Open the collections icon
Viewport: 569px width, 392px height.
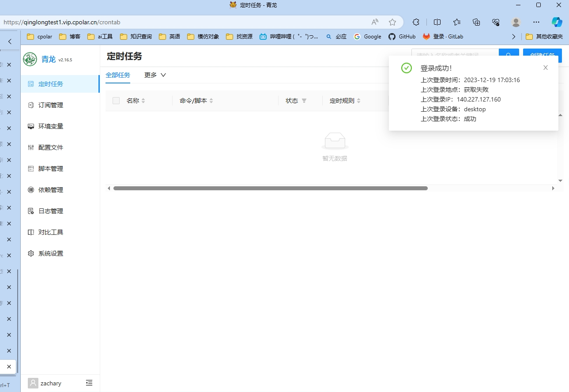coord(476,22)
